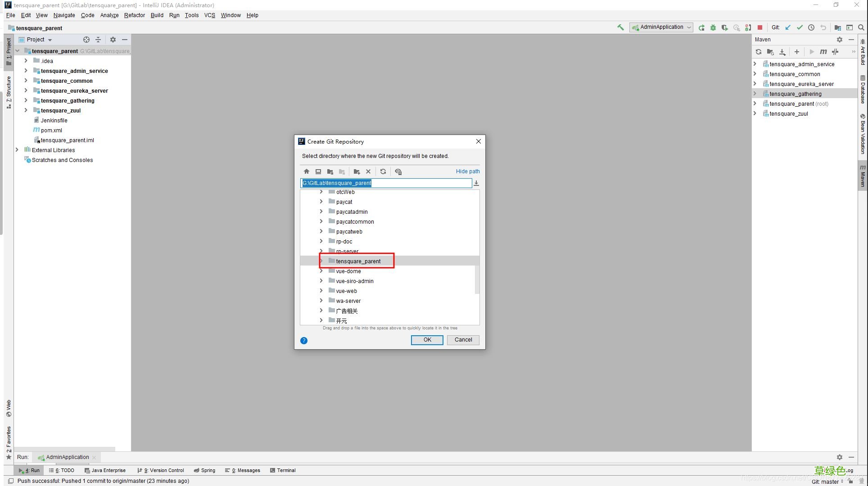Toggle Maven offline mode
Image resolution: width=868 pixels, height=486 pixels.
pyautogui.click(x=835, y=52)
